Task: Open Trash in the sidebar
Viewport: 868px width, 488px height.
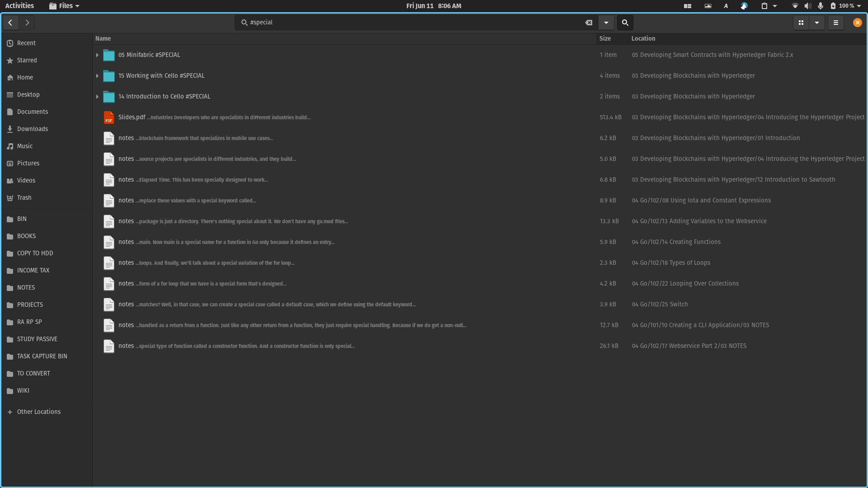Action: pyautogui.click(x=47, y=197)
